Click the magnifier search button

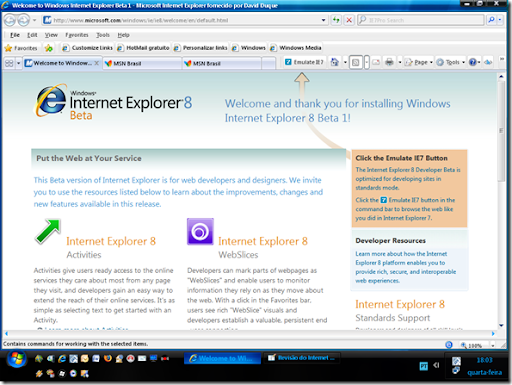pyautogui.click(x=491, y=20)
